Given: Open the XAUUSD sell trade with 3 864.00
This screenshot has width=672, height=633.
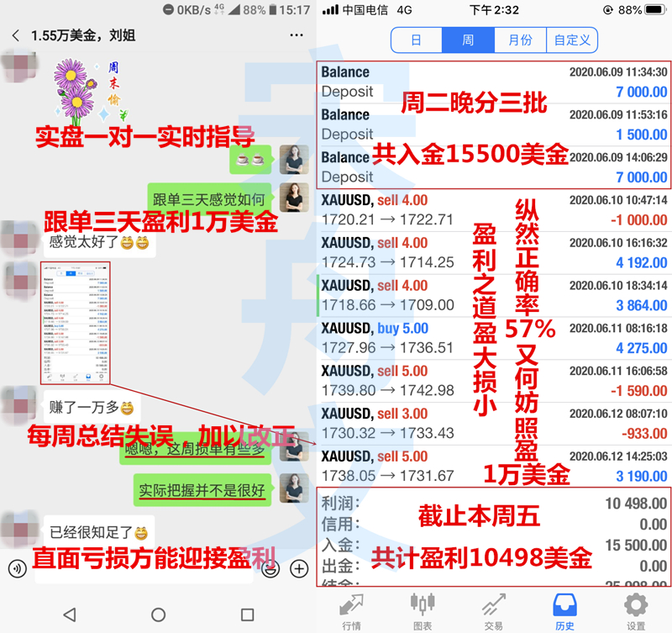Looking at the screenshot, I should click(494, 296).
